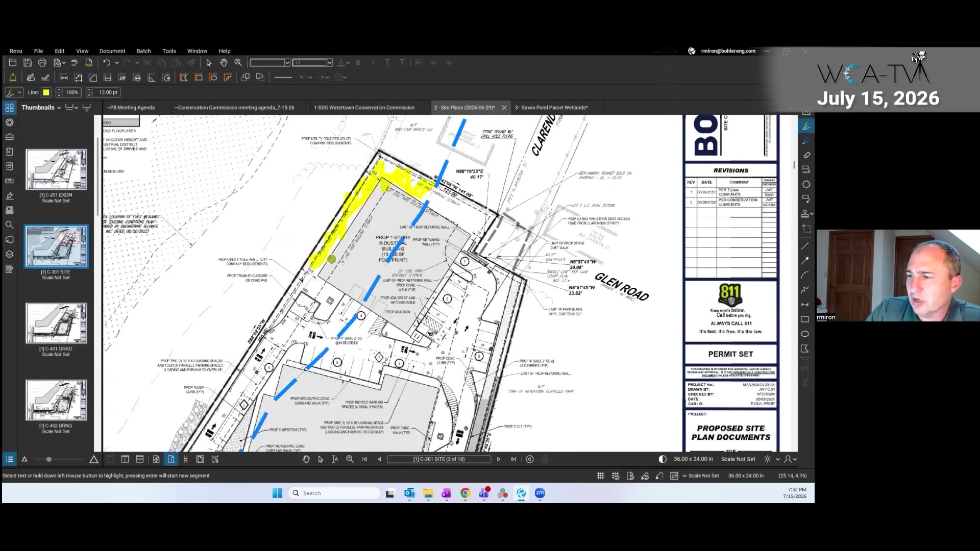Open the page label [1] C-301 SITE box

tap(439, 459)
